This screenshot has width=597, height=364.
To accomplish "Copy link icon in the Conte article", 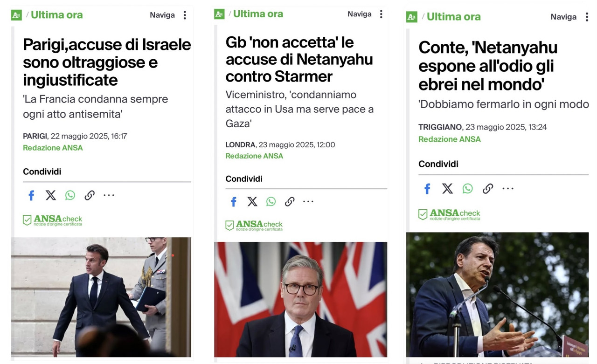I will pos(488,188).
